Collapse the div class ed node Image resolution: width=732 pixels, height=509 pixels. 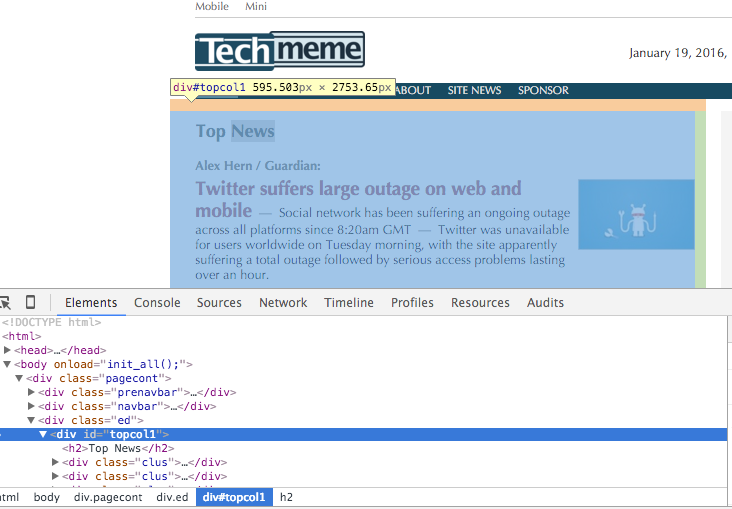31,420
